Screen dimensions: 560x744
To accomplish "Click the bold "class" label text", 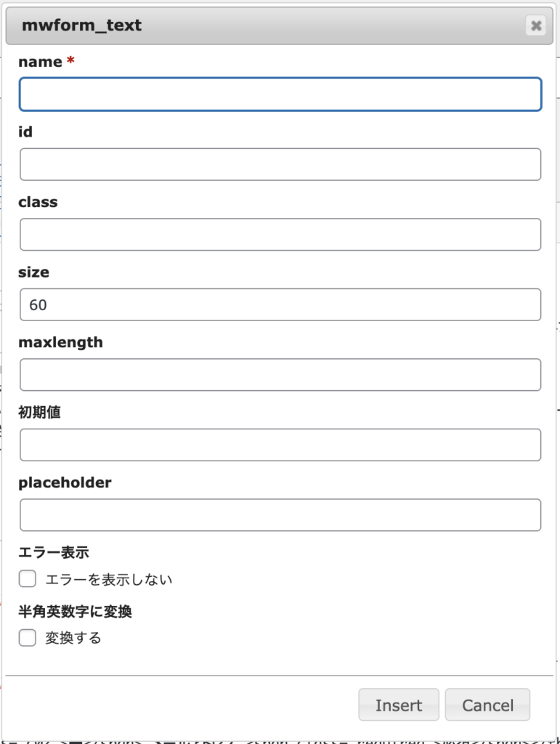I will tap(38, 202).
